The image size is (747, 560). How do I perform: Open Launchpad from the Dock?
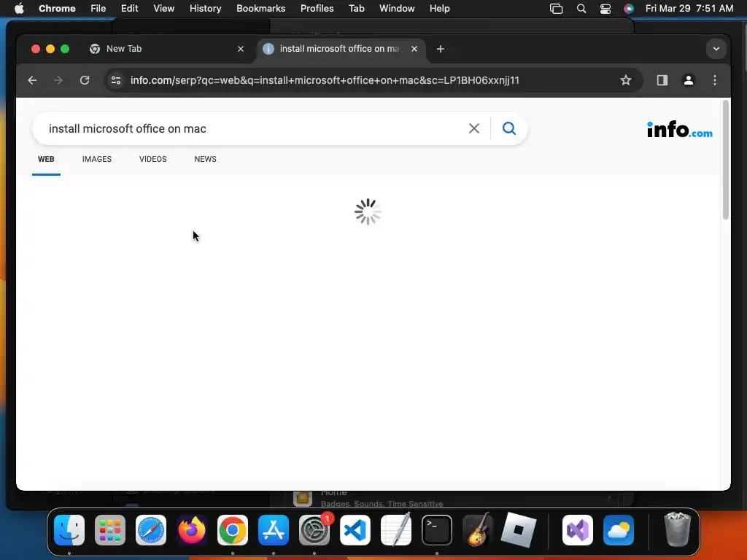(110, 530)
